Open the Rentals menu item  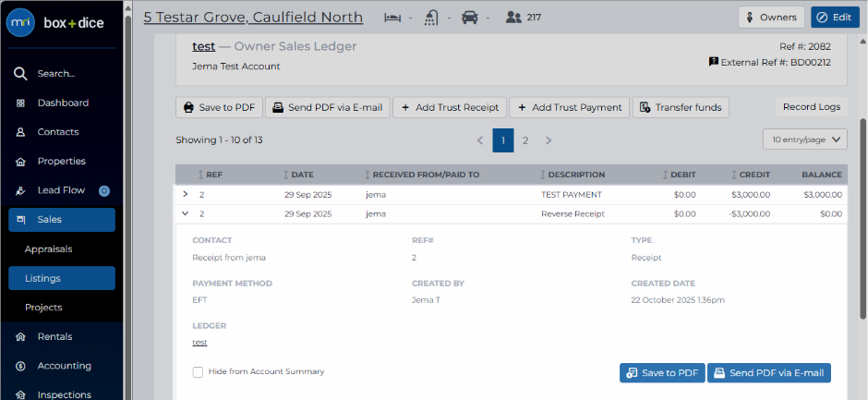(54, 337)
